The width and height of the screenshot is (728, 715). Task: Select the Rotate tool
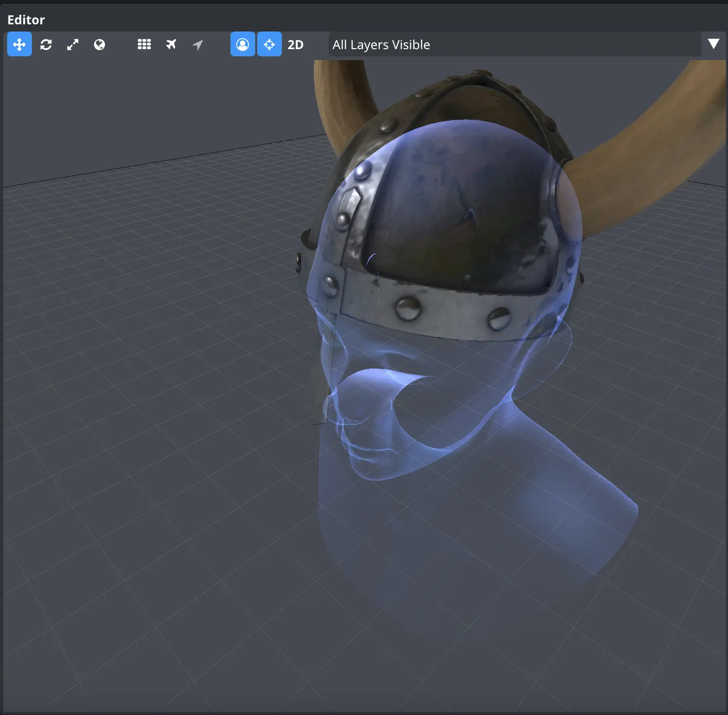[46, 44]
